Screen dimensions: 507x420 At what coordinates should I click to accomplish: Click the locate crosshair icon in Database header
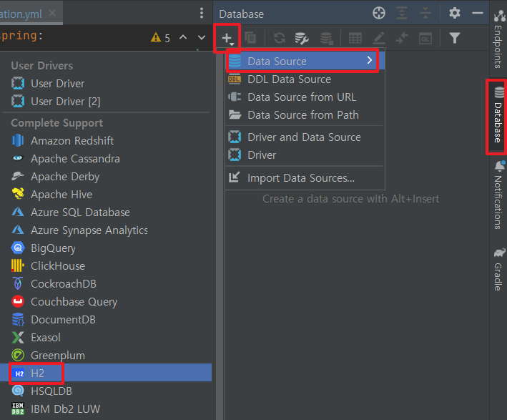click(x=378, y=14)
